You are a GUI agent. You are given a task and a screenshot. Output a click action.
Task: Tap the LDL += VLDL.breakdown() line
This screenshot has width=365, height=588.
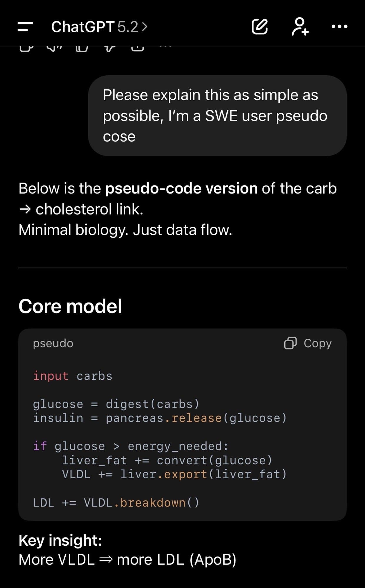[x=116, y=503]
